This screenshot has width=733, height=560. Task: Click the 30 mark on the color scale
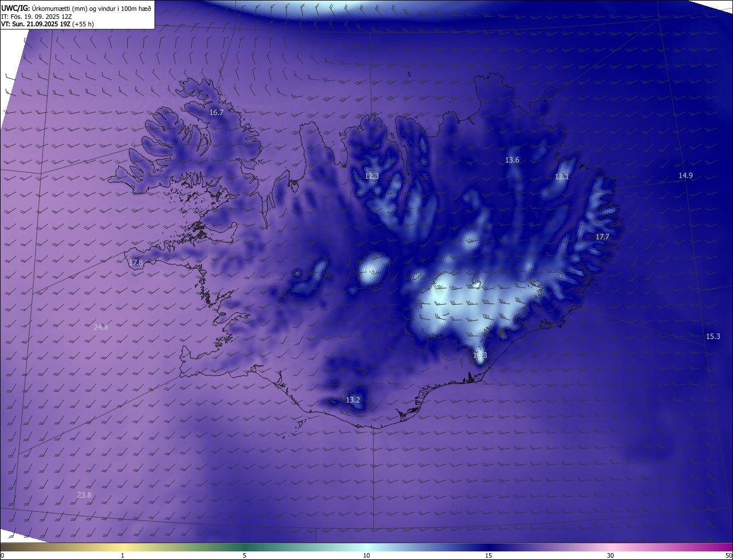610,555
